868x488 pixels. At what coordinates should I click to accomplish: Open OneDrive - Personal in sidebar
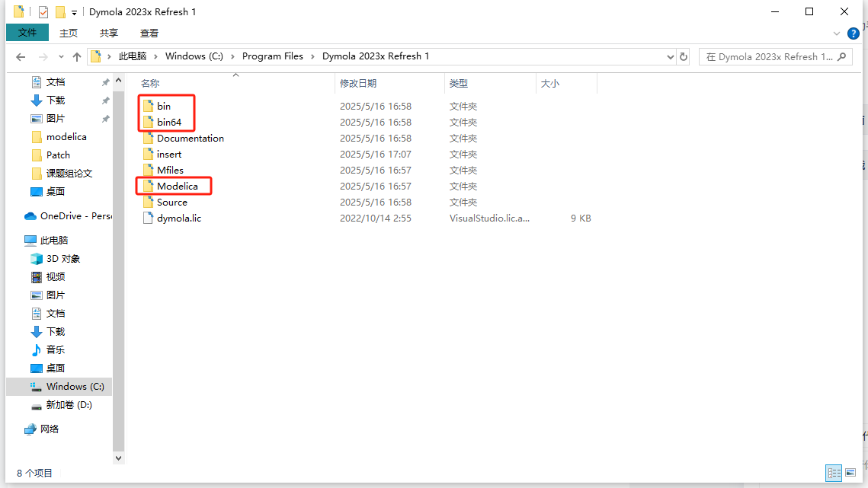(68, 215)
